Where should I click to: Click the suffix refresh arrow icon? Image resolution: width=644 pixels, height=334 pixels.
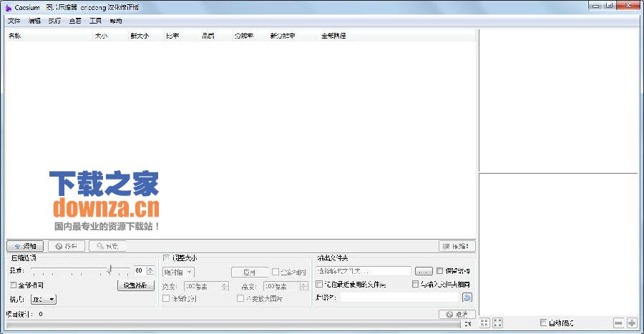point(467,298)
